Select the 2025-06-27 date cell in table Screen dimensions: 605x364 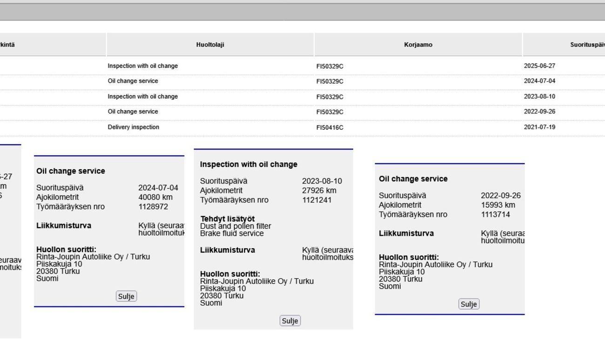click(539, 66)
